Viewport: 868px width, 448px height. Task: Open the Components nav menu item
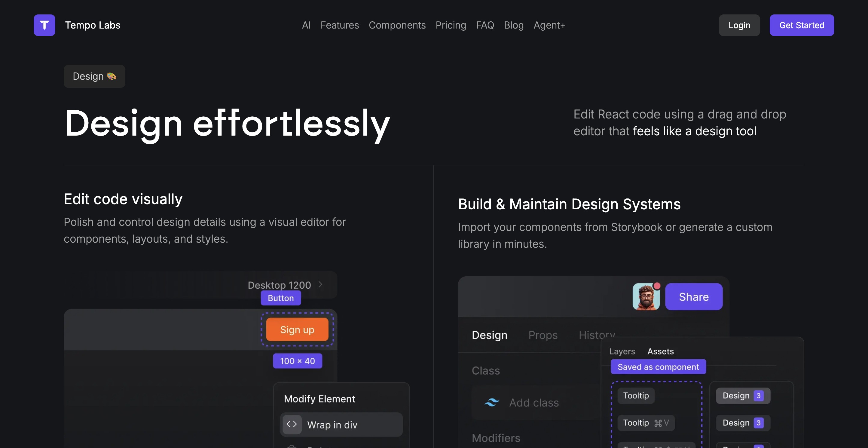397,25
